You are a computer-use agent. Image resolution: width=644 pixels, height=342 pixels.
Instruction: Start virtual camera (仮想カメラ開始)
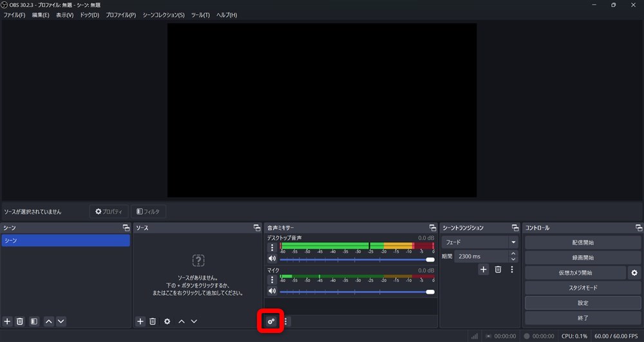pyautogui.click(x=575, y=272)
